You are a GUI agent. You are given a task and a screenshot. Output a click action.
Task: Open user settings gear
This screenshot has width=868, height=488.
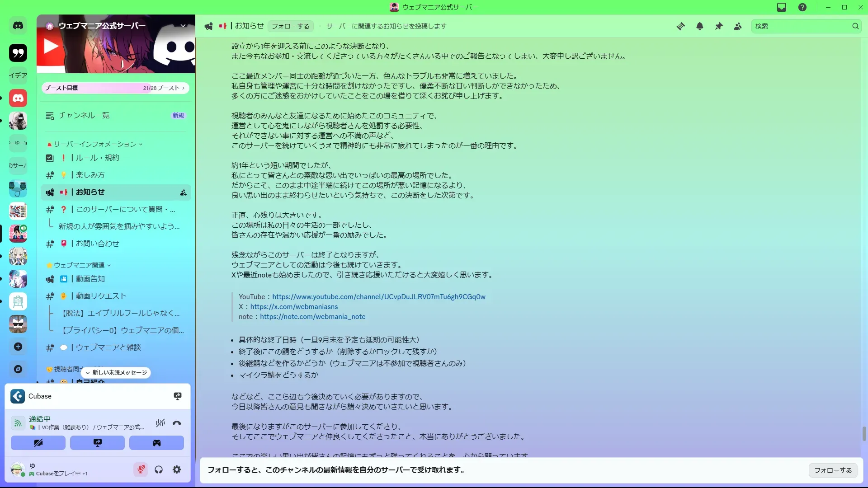click(177, 469)
